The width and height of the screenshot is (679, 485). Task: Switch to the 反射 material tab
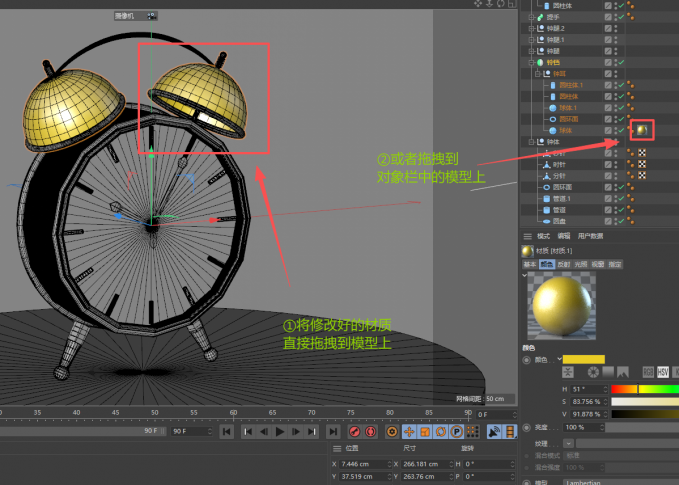point(564,264)
